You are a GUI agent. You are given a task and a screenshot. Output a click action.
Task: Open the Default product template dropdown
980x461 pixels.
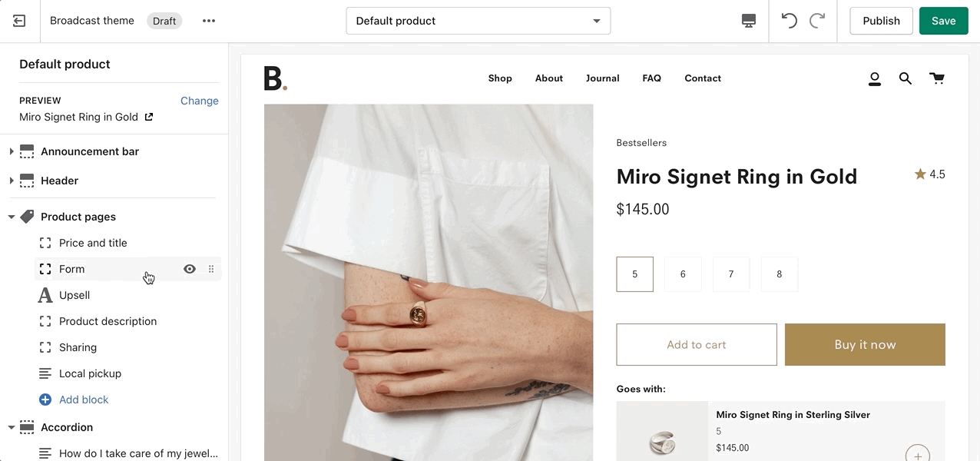[x=478, y=21]
